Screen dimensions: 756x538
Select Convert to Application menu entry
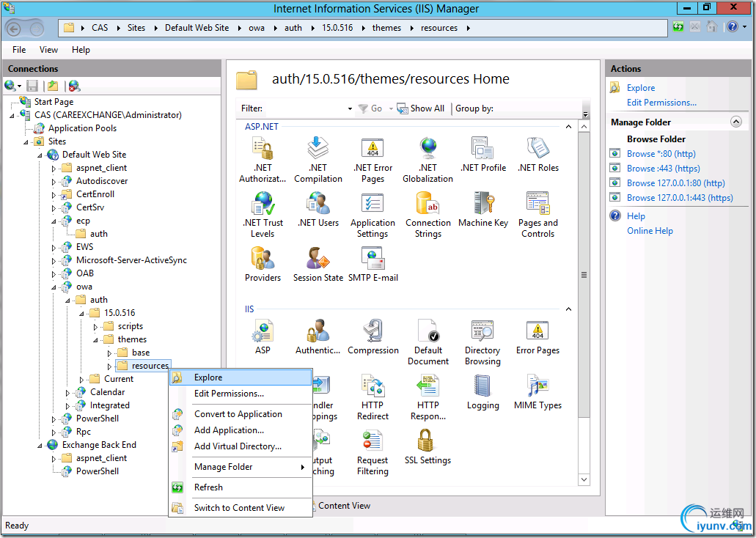tap(240, 414)
